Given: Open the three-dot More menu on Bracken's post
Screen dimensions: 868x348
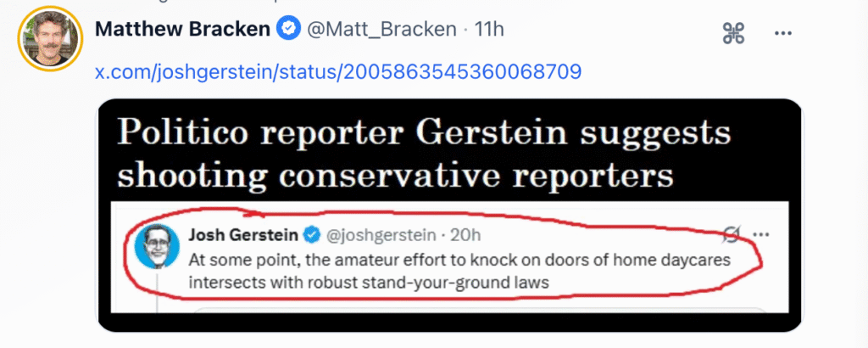Looking at the screenshot, I should pyautogui.click(x=782, y=33).
